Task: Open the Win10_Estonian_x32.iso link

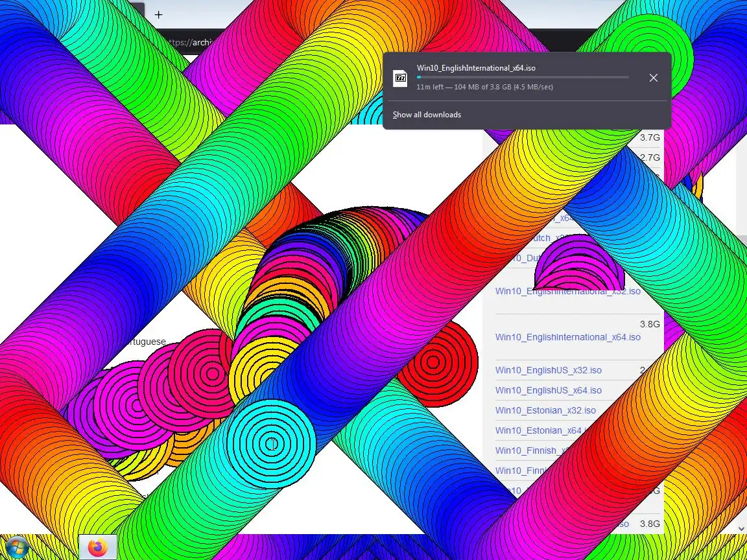Action: click(x=545, y=410)
